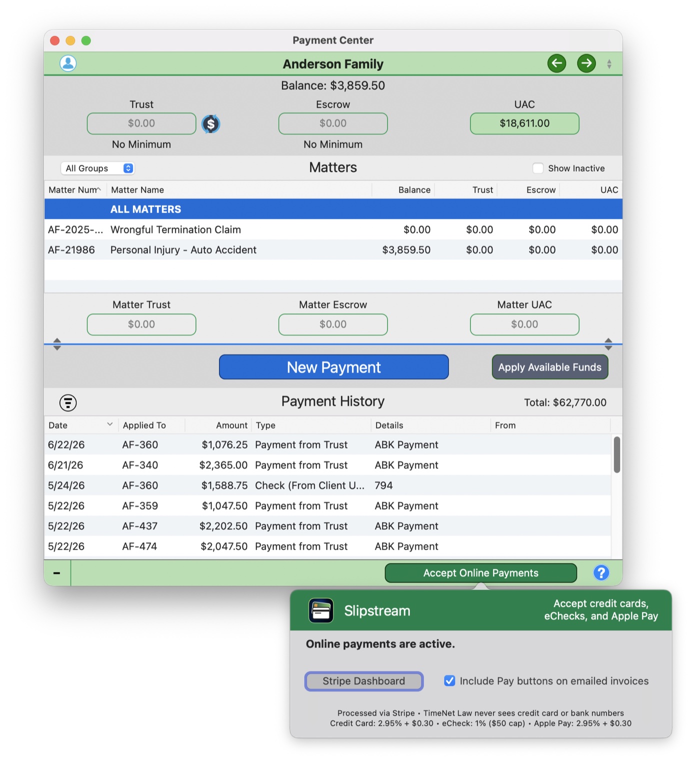The height and width of the screenshot is (769, 700).
Task: Click the Matter Name column header
Action: pos(239,190)
